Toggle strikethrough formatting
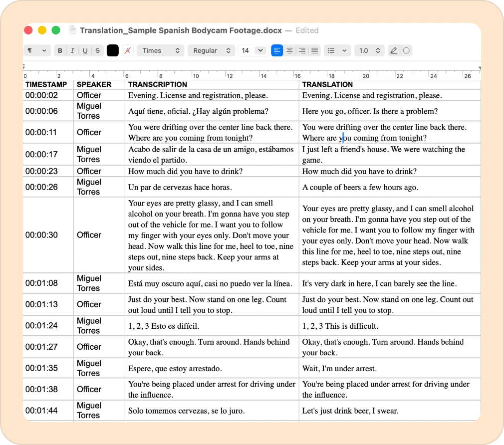The image size is (504, 445). coord(97,50)
